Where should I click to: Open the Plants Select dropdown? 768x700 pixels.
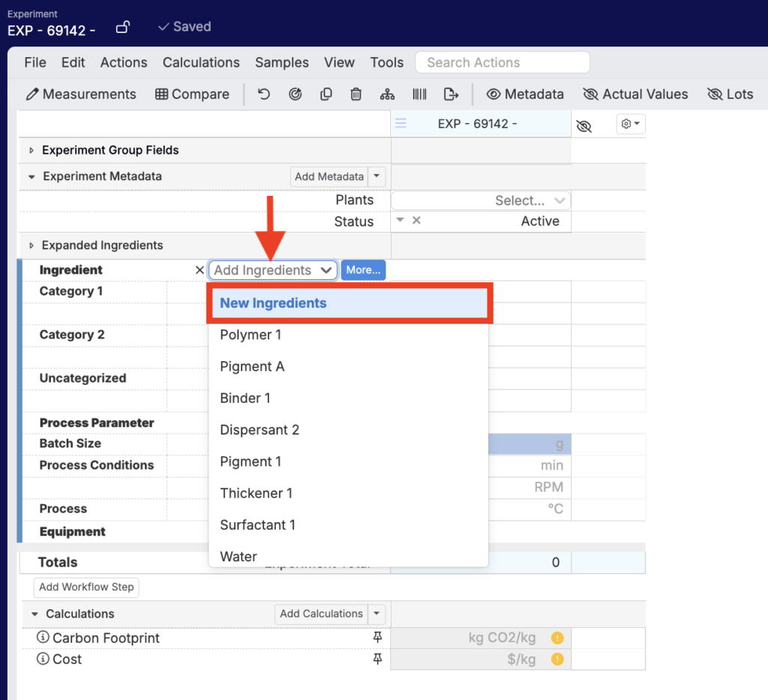pos(481,200)
